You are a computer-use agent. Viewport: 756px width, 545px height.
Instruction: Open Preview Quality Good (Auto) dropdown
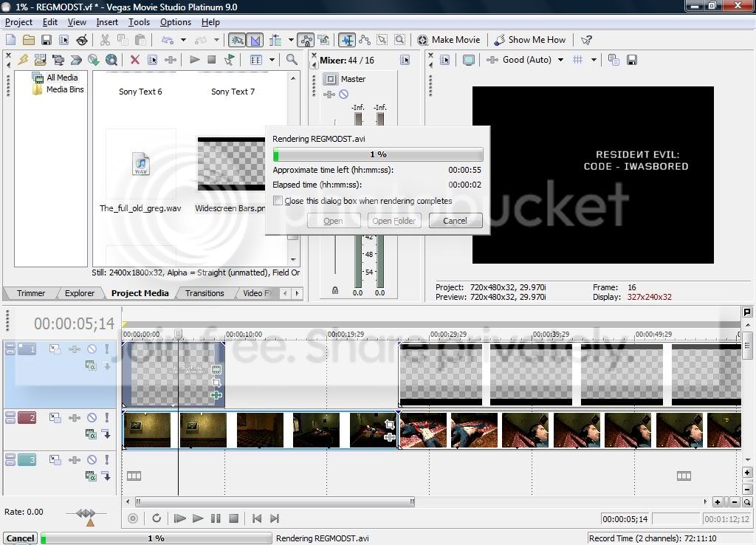coord(560,60)
